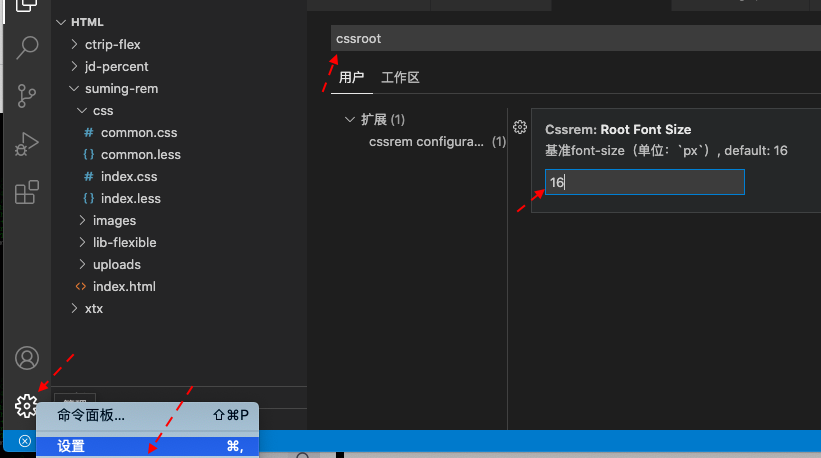Click the gear icon beside Root Font Size

520,127
